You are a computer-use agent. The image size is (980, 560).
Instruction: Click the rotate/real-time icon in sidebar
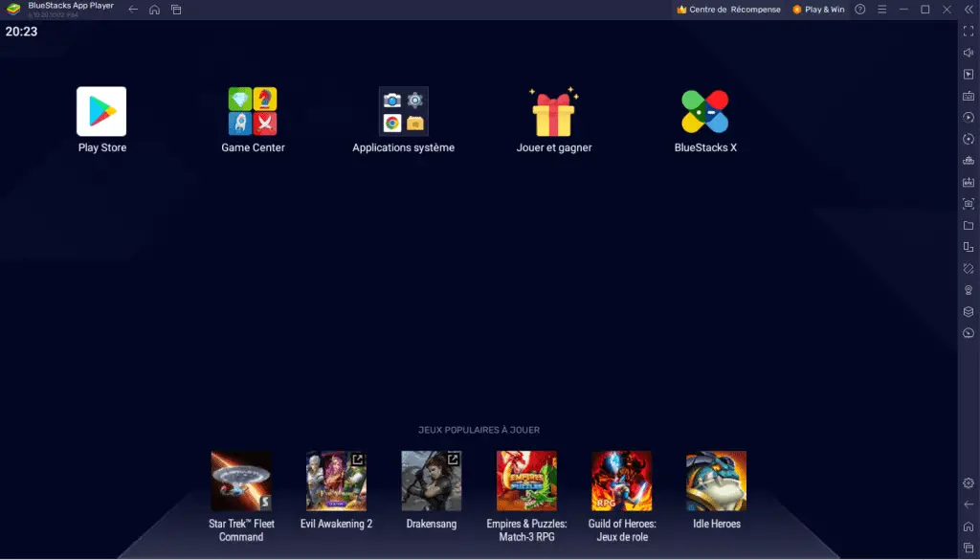click(x=969, y=139)
